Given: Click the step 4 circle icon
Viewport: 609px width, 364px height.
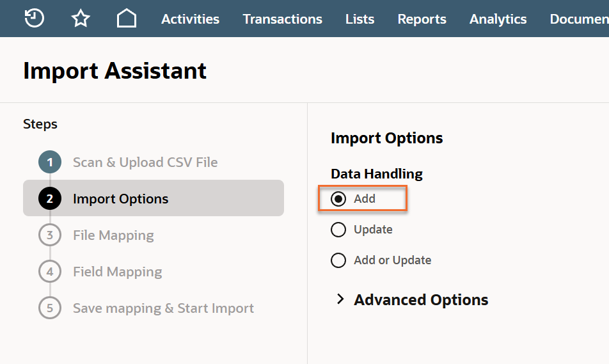Looking at the screenshot, I should 50,272.
